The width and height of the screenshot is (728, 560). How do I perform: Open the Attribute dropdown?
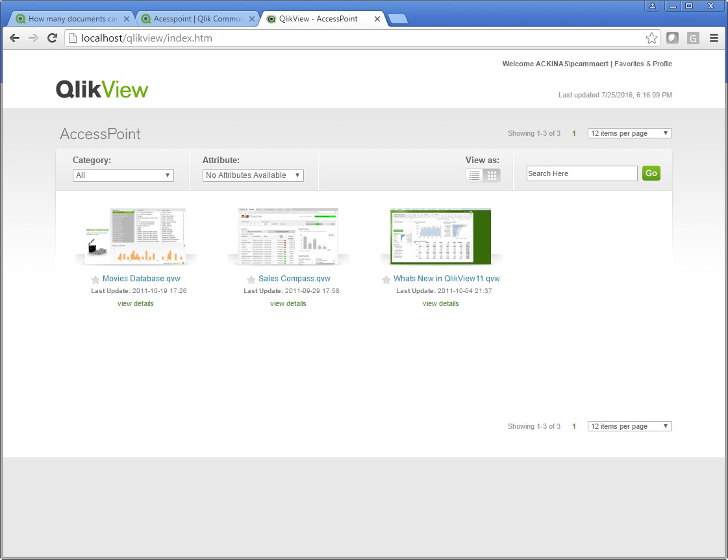253,175
